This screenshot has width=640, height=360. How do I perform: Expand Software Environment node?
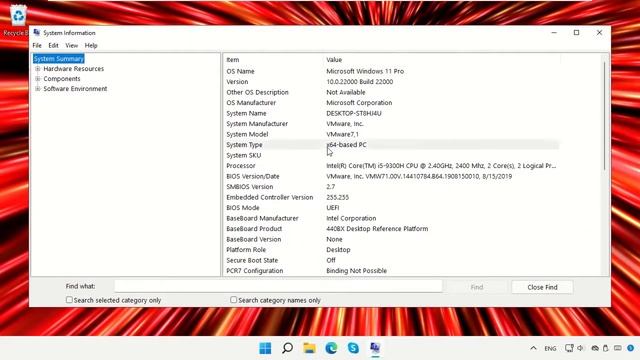38,89
